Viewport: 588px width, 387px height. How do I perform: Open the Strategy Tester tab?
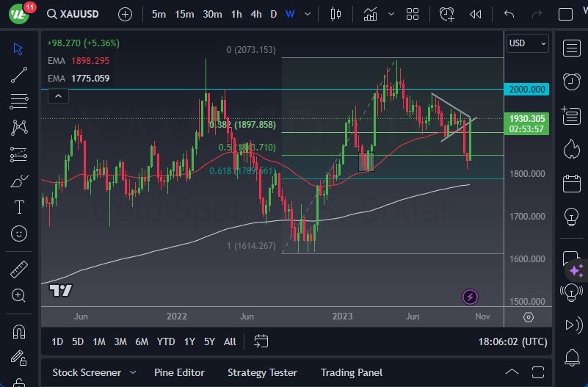point(264,372)
